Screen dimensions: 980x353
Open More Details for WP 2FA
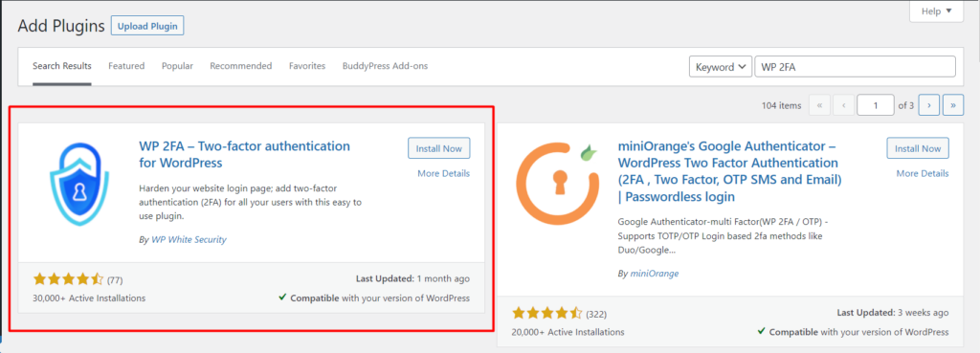pos(444,174)
